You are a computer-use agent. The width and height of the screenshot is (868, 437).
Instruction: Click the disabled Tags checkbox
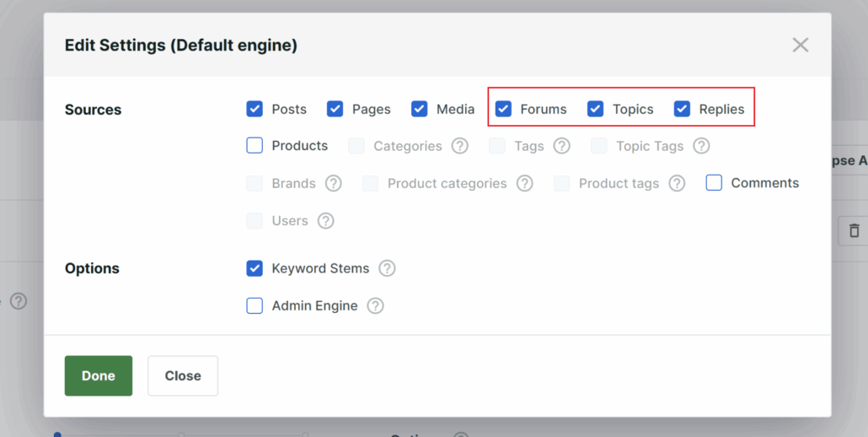pyautogui.click(x=497, y=146)
